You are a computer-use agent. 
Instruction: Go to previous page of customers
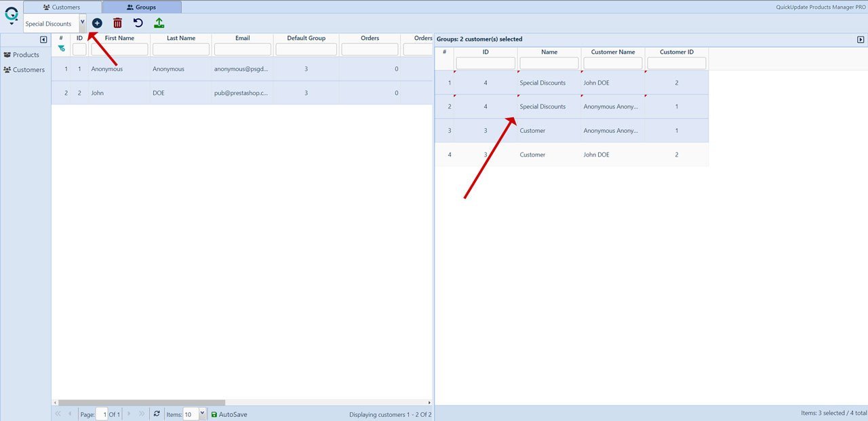(70, 414)
